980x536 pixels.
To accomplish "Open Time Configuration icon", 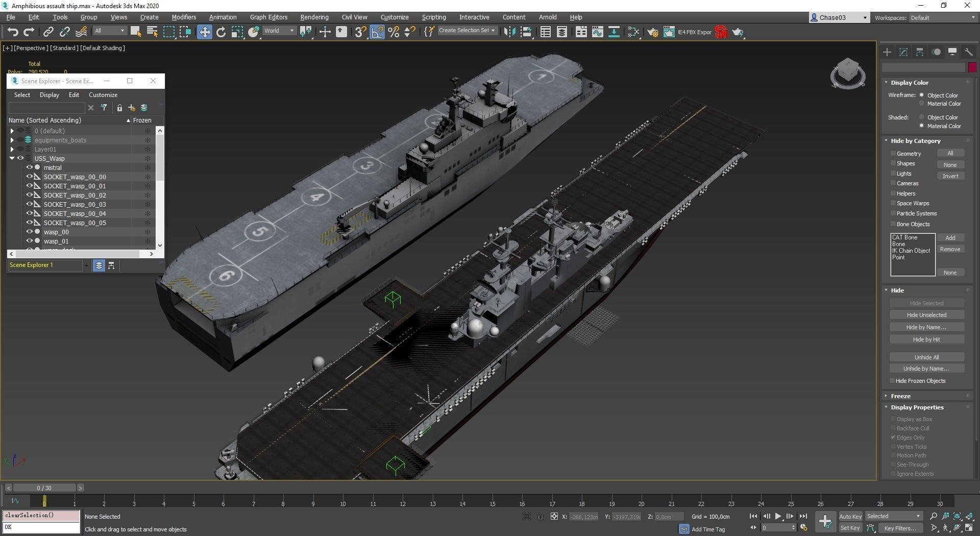I will pyautogui.click(x=803, y=527).
